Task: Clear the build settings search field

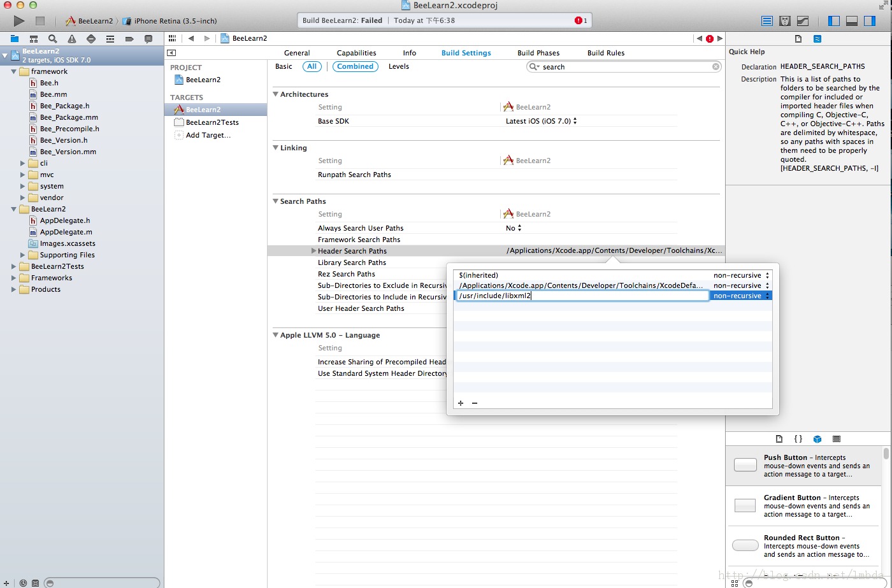Action: click(x=716, y=67)
